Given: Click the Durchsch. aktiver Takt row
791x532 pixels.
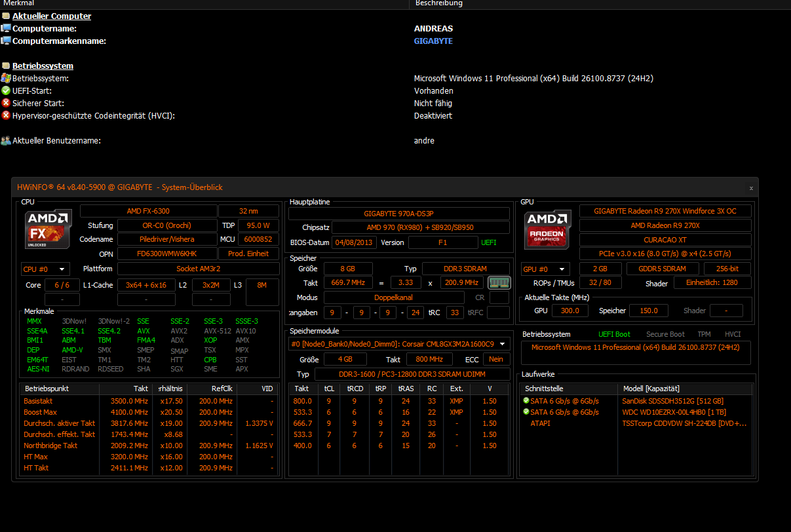Looking at the screenshot, I should point(149,423).
